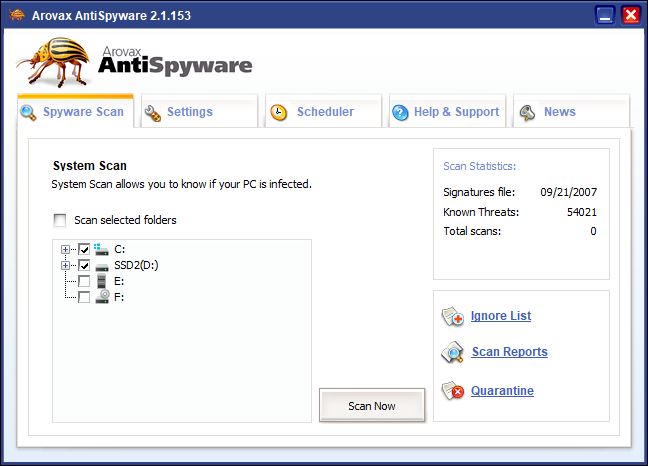The width and height of the screenshot is (648, 466).
Task: Click the signatures file date 09/21/2007
Action: point(569,192)
